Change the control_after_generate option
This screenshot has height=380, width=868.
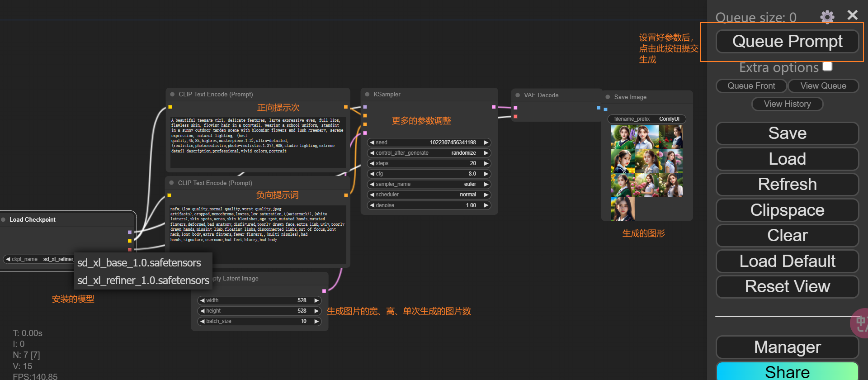click(429, 153)
